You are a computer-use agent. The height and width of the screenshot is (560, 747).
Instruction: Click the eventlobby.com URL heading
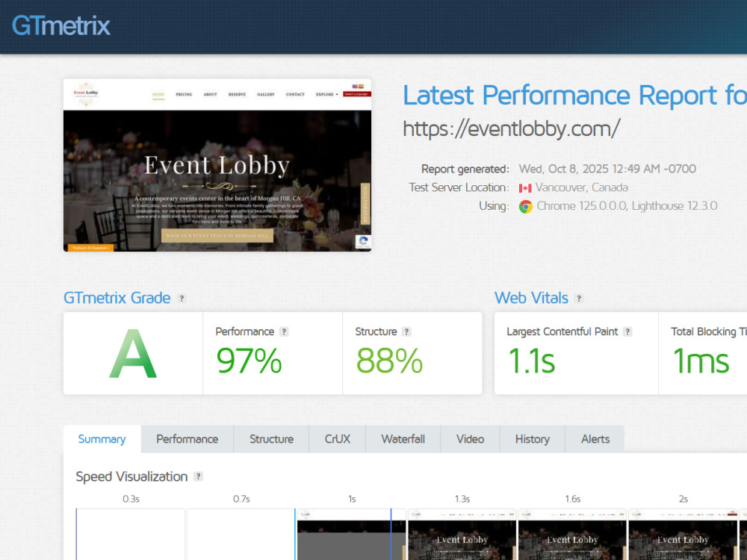[x=511, y=129]
